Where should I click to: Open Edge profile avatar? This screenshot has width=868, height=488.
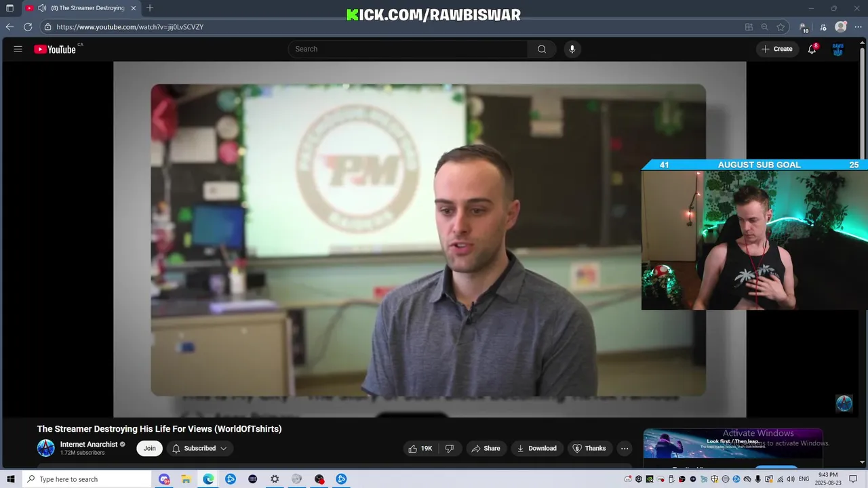click(841, 27)
